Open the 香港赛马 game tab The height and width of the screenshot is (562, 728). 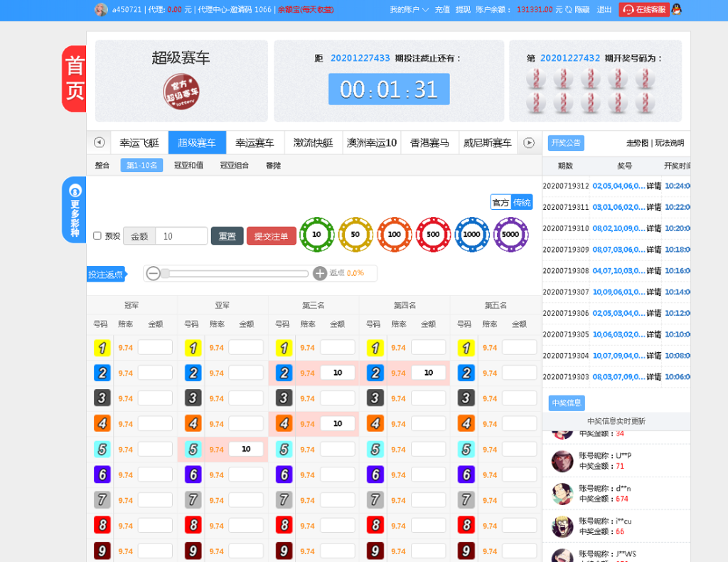point(429,142)
